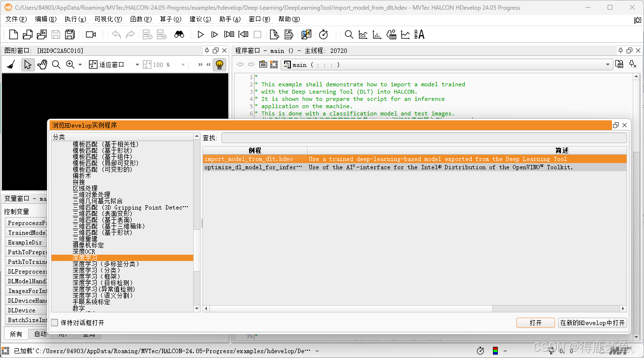Viewport: 644px width, 358px height.
Task: Click the status bar RGB color icon
Action: point(495,350)
